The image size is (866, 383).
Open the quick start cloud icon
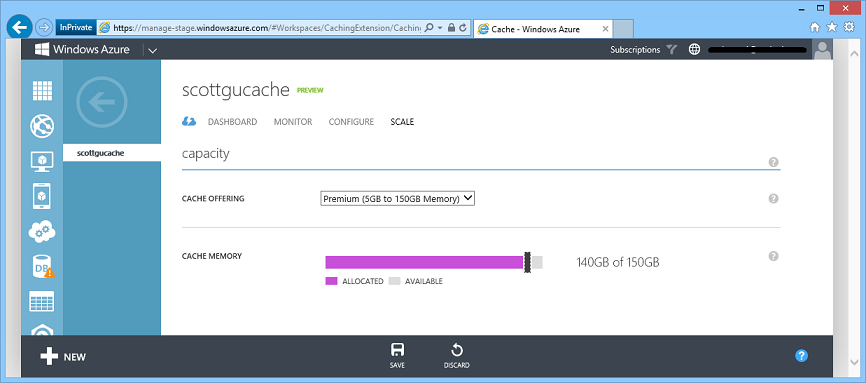coord(189,122)
